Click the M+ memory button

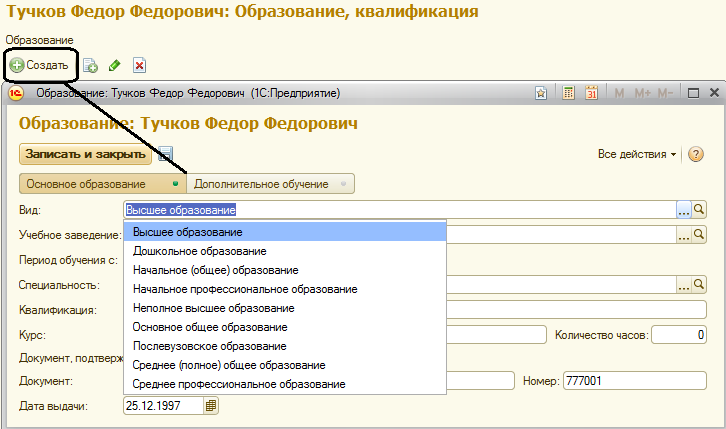(x=643, y=93)
